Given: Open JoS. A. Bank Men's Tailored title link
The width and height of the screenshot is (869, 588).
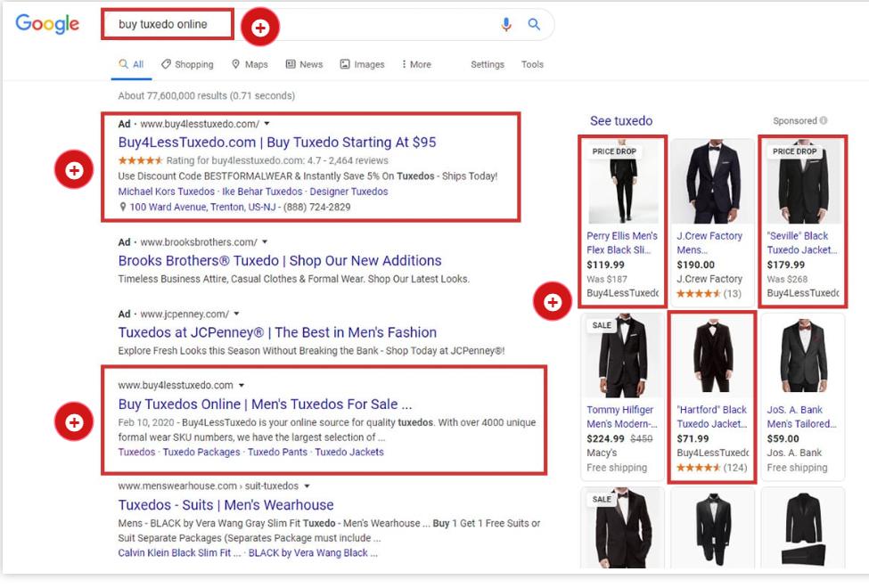Looking at the screenshot, I should [802, 417].
